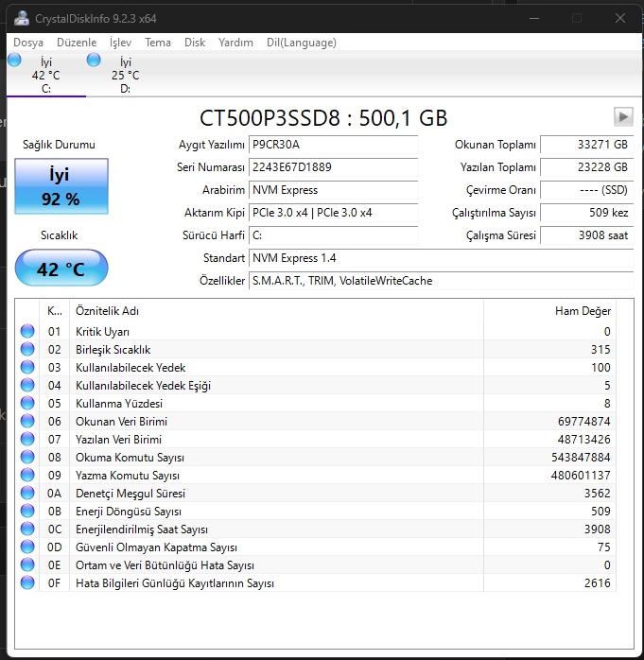This screenshot has width=644, height=660.
Task: Open the Yardım menu
Action: (x=235, y=43)
